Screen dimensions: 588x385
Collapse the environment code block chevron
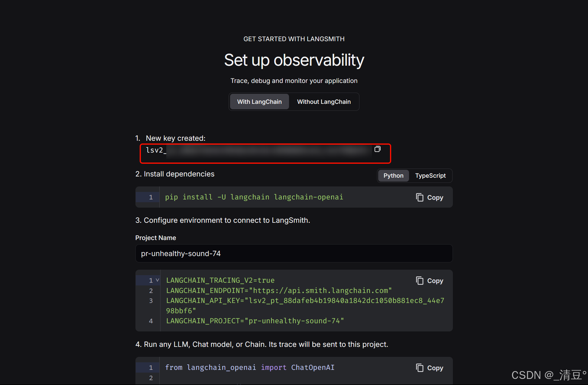click(x=157, y=280)
